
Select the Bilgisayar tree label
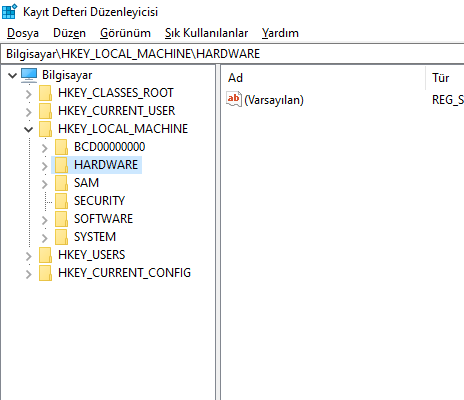67,75
